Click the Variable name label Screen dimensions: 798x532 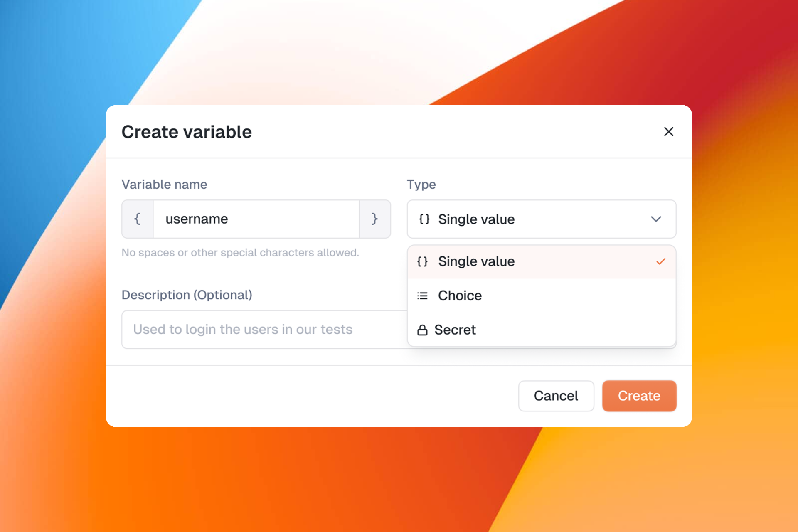pyautogui.click(x=164, y=185)
